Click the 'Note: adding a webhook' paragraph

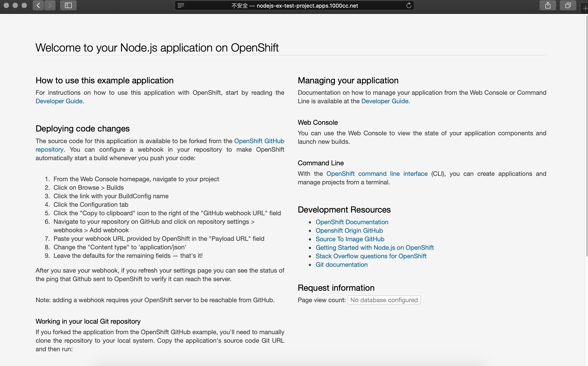(x=155, y=300)
